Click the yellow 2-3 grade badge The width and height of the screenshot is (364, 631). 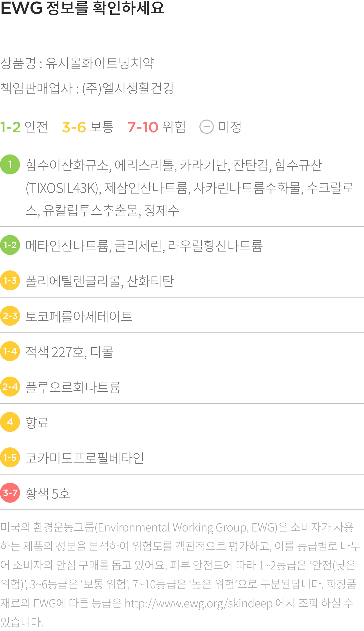click(x=10, y=316)
